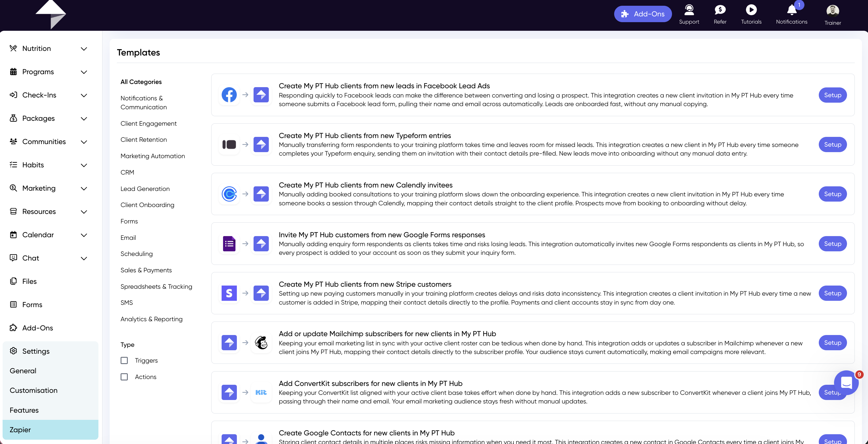This screenshot has width=868, height=444.
Task: Click the Check-Ins sidebar icon
Action: click(x=14, y=95)
